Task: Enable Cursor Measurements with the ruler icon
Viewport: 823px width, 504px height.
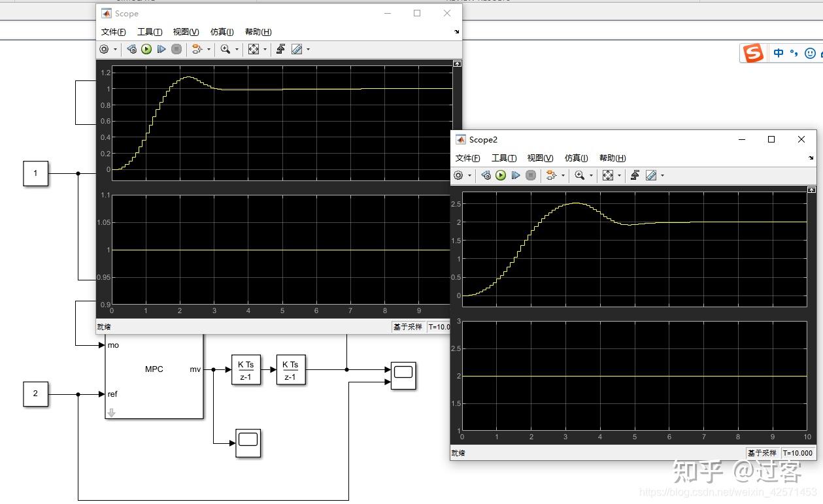Action: 297,49
